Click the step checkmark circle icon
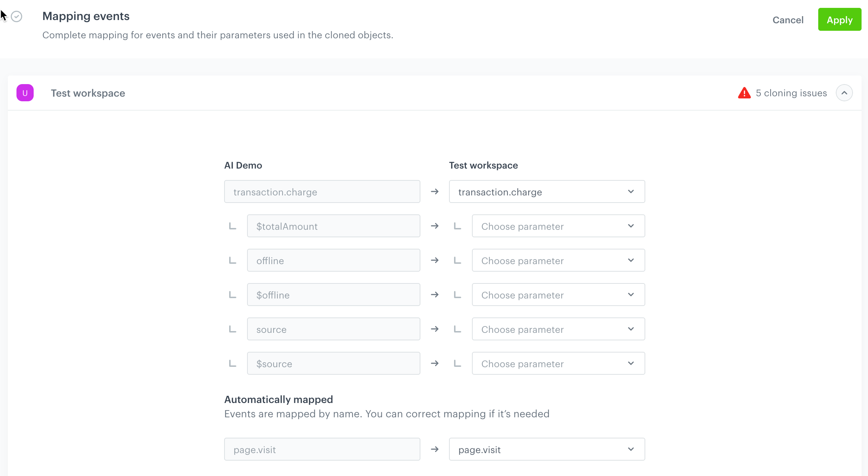The image size is (868, 476). coord(16,16)
